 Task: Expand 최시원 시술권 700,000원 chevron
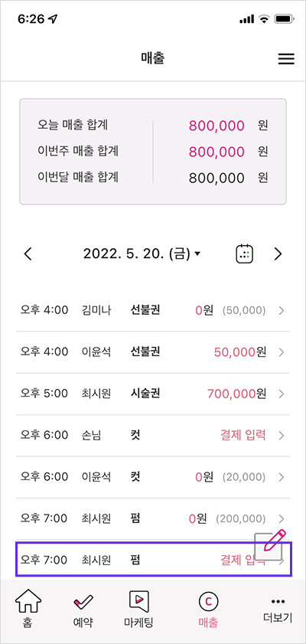(x=281, y=394)
